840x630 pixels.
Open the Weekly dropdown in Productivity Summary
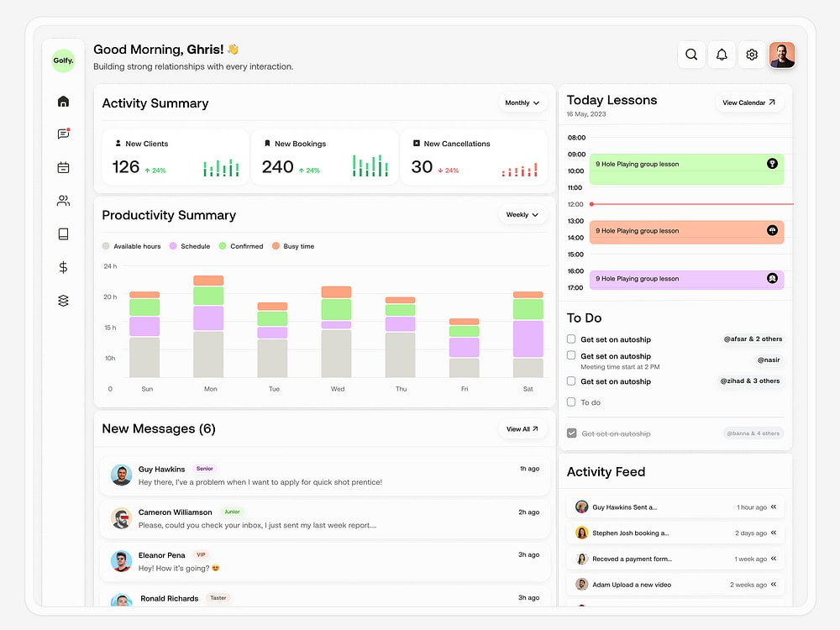[x=522, y=215]
